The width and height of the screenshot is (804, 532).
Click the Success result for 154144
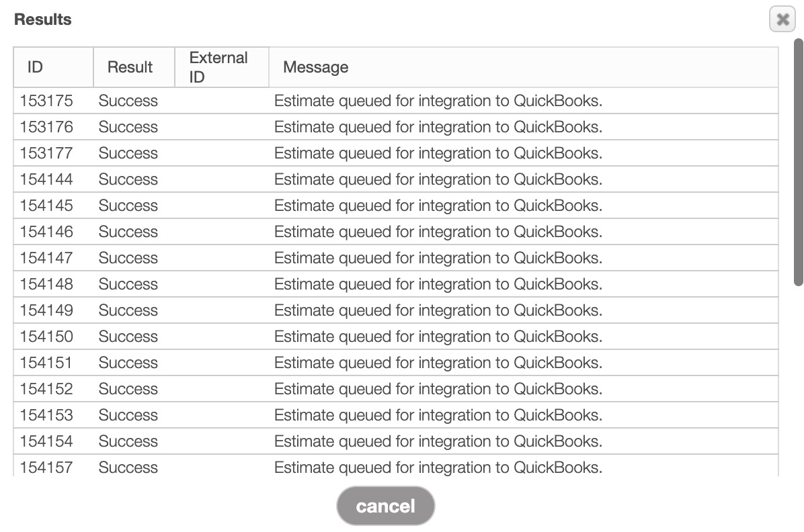coord(128,179)
